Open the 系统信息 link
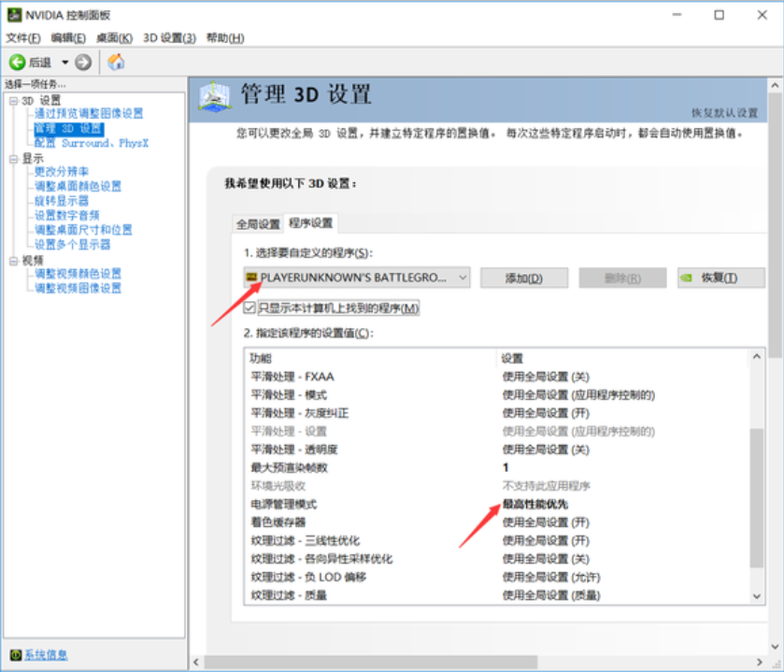The image size is (784, 672). (x=46, y=654)
